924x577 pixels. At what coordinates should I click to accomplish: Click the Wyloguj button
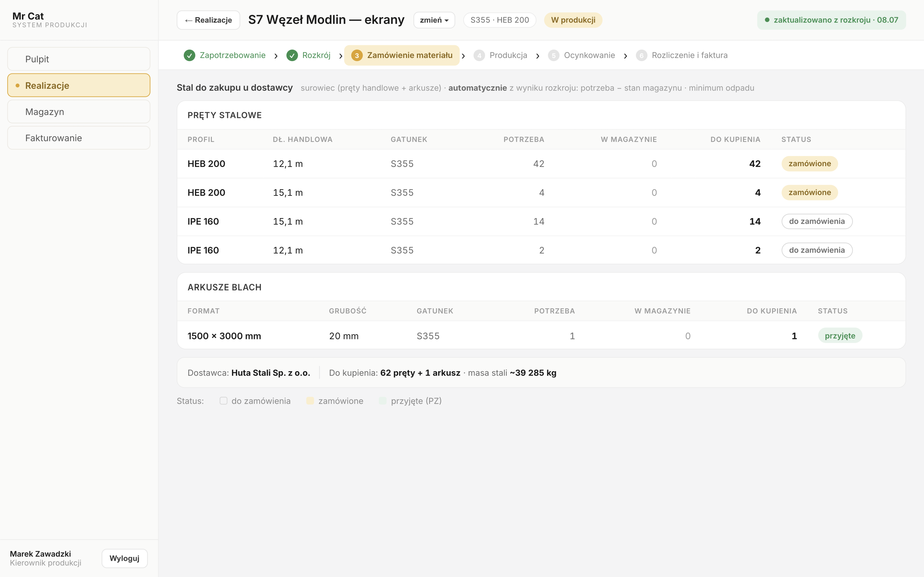click(125, 558)
